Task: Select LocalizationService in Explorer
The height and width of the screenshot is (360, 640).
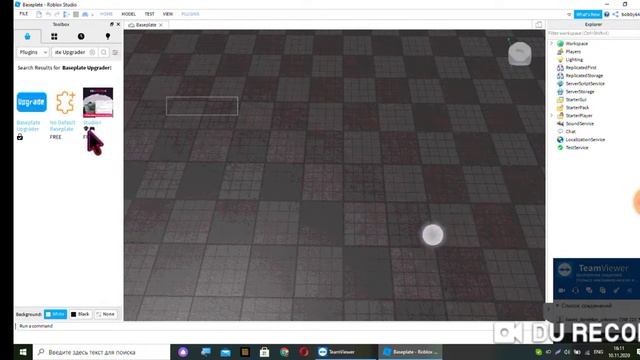Action: pyautogui.click(x=584, y=140)
